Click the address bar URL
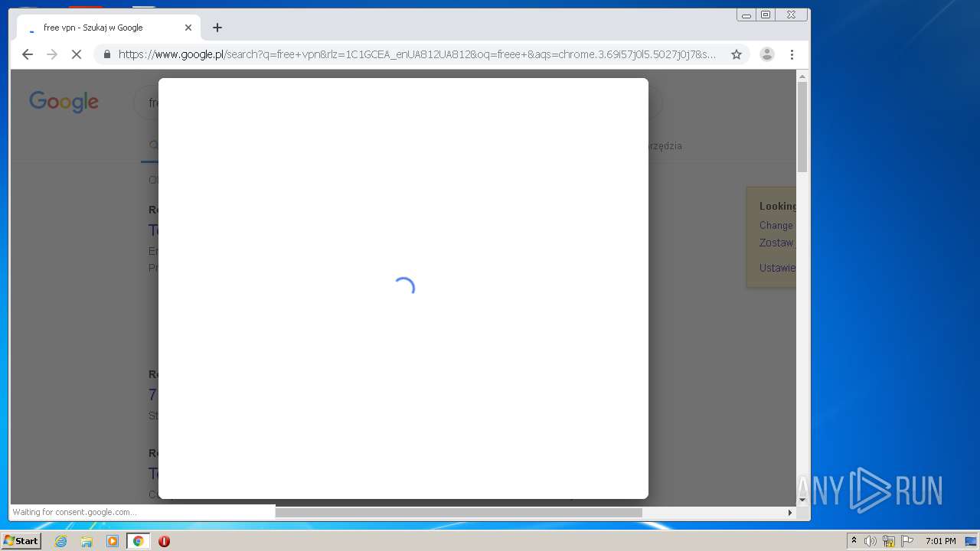This screenshot has width=980, height=551. (417, 54)
